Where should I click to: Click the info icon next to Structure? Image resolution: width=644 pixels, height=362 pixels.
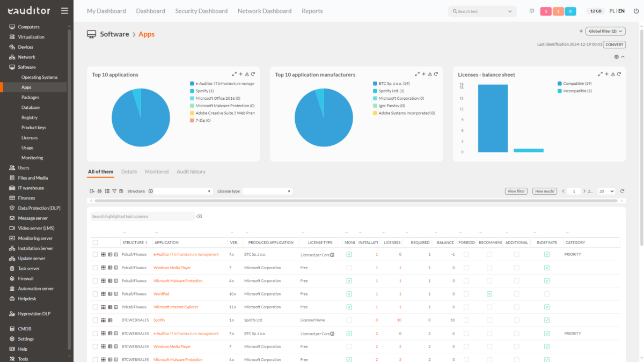click(x=151, y=191)
